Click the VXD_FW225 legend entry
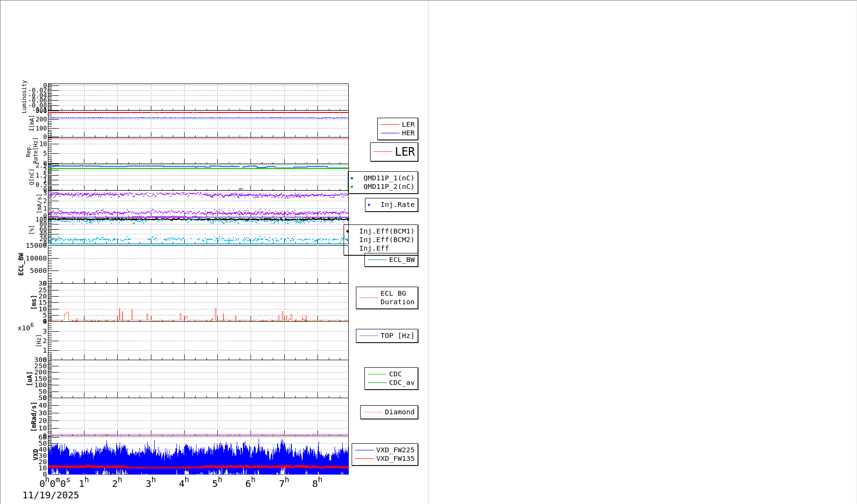Screen dimensions: 857x504 395,450
